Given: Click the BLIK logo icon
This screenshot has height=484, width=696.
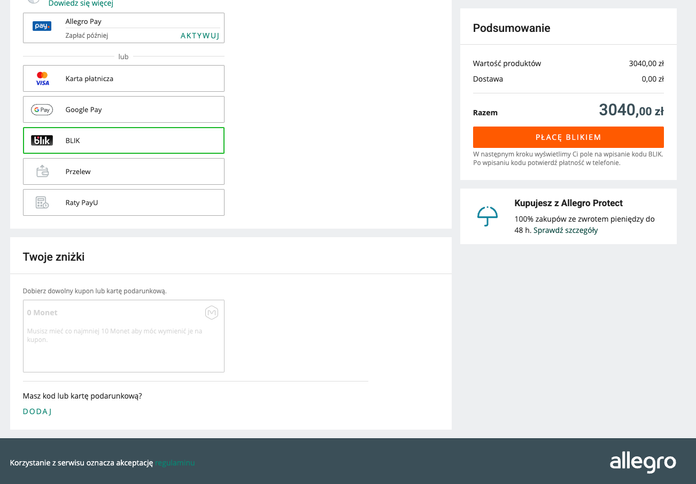Looking at the screenshot, I should point(42,141).
